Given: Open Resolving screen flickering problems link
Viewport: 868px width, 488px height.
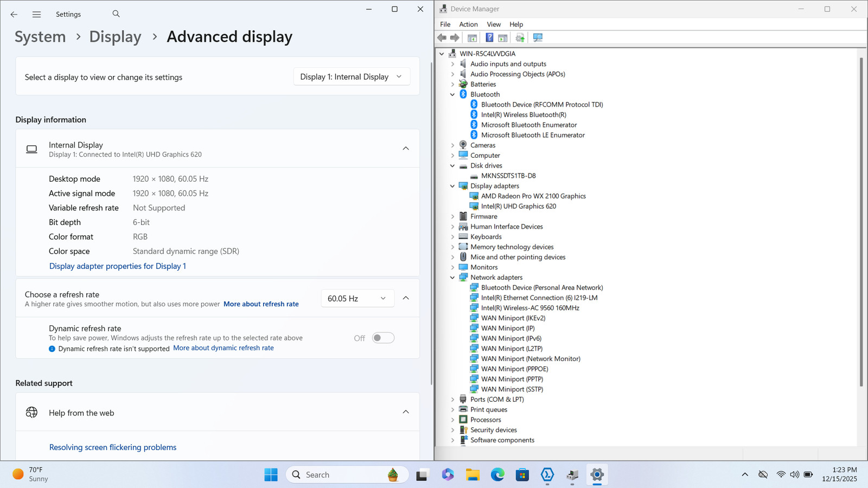Looking at the screenshot, I should point(113,447).
